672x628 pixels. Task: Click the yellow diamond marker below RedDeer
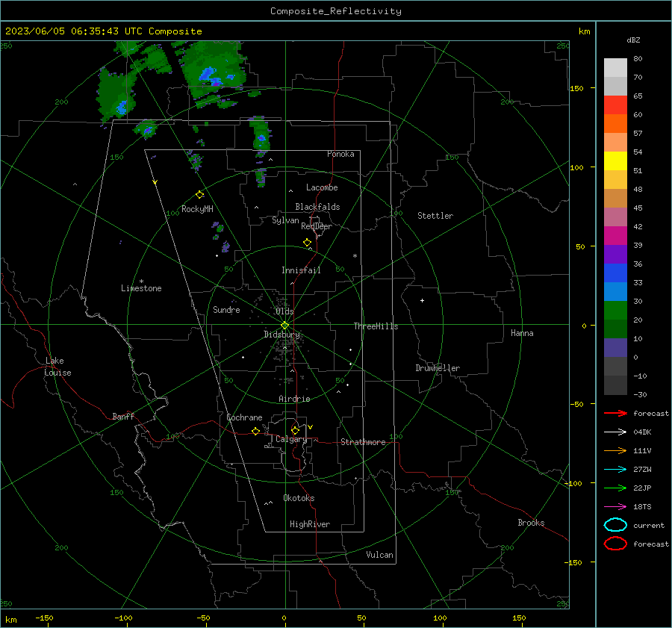(308, 243)
